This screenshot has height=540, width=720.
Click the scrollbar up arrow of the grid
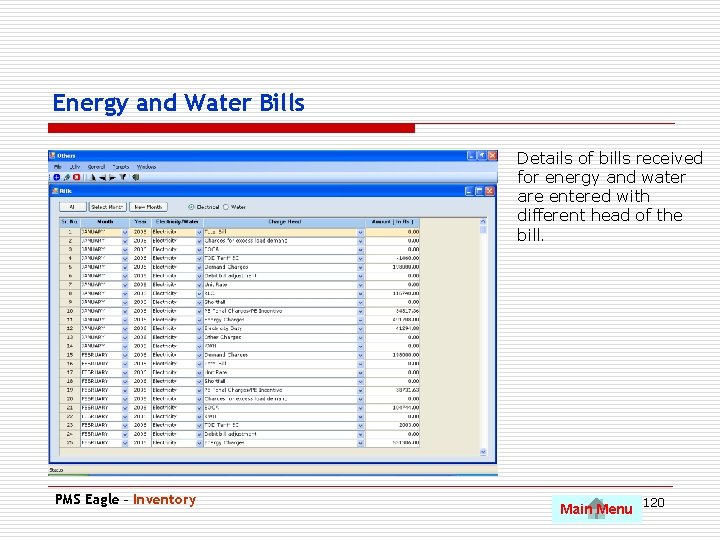483,222
